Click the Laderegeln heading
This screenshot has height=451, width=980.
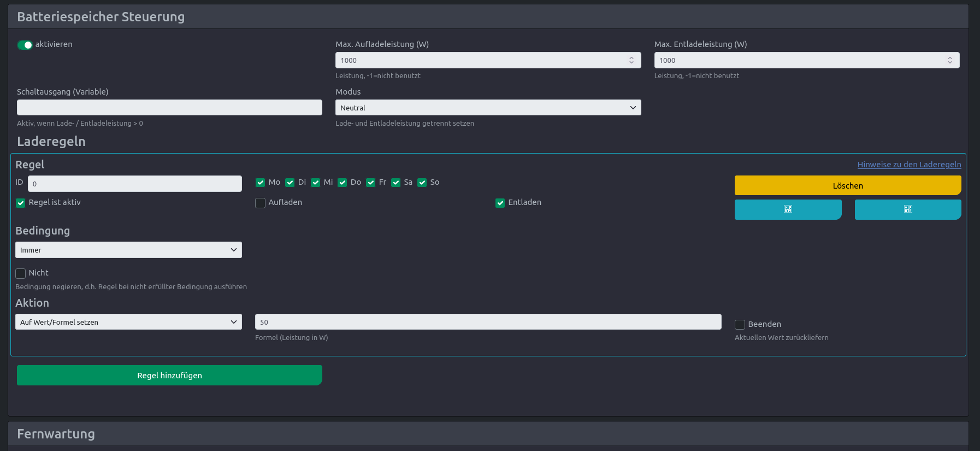pos(51,142)
